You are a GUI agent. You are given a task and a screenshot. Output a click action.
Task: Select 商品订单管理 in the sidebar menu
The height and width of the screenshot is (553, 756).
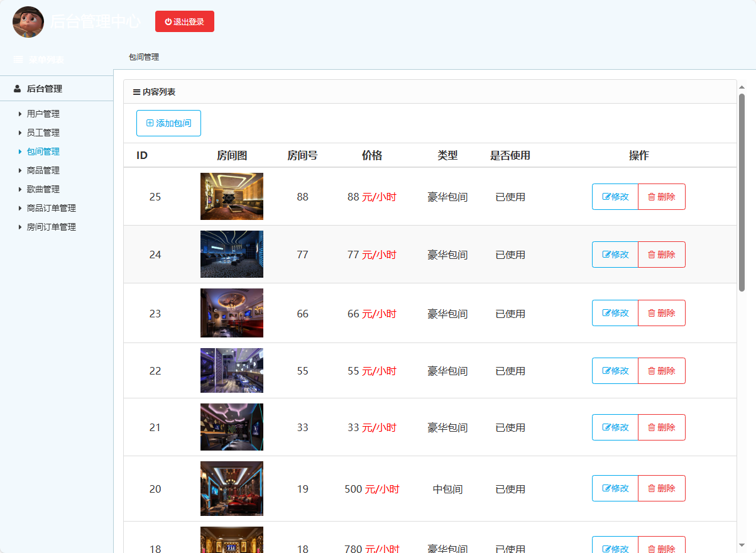50,208
